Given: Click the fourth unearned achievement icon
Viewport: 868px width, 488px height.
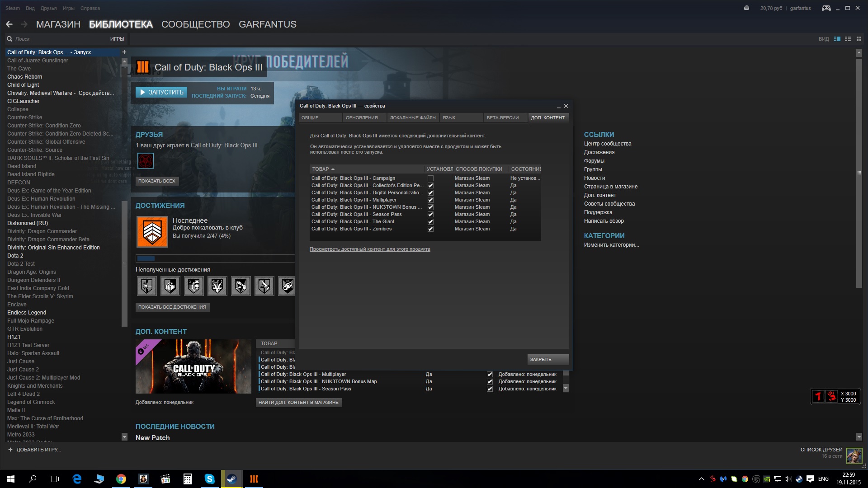Looking at the screenshot, I should click(x=217, y=286).
